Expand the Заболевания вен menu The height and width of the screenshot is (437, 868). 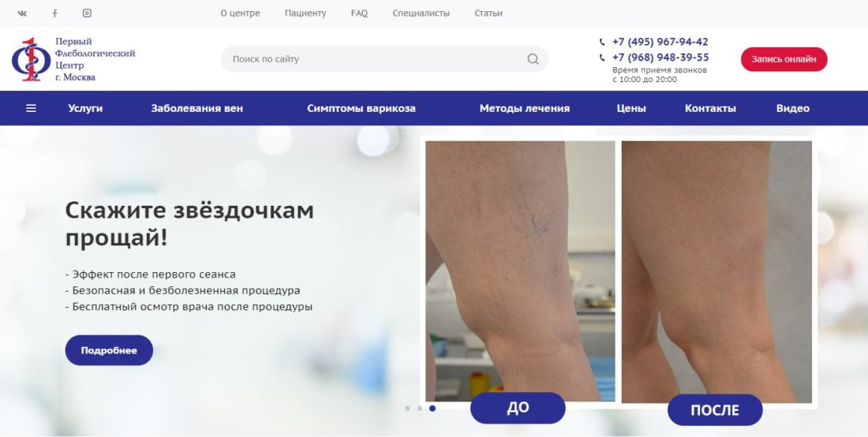click(x=197, y=108)
